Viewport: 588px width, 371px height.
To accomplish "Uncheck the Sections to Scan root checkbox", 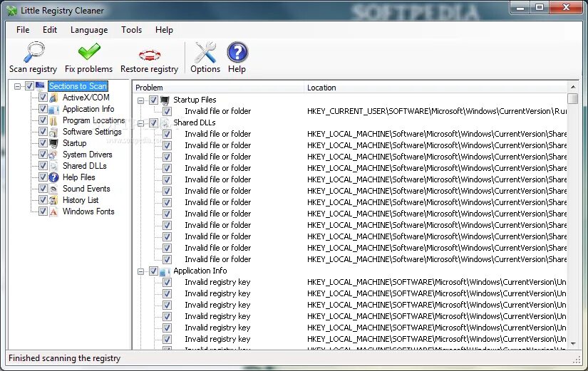I will click(29, 86).
